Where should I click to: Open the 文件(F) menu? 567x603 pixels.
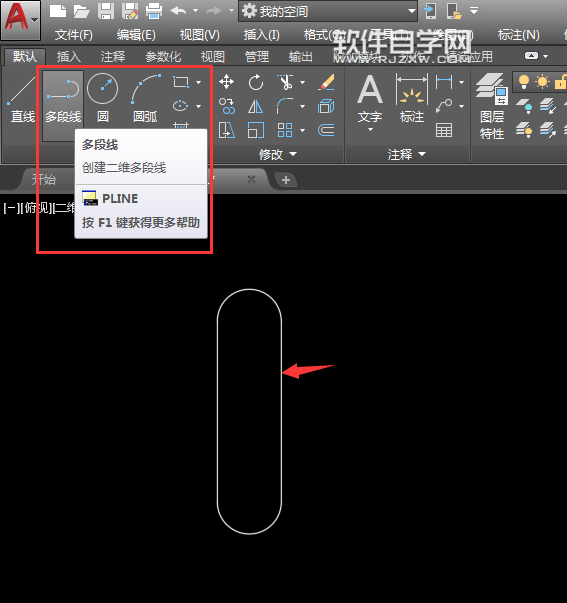tap(73, 35)
